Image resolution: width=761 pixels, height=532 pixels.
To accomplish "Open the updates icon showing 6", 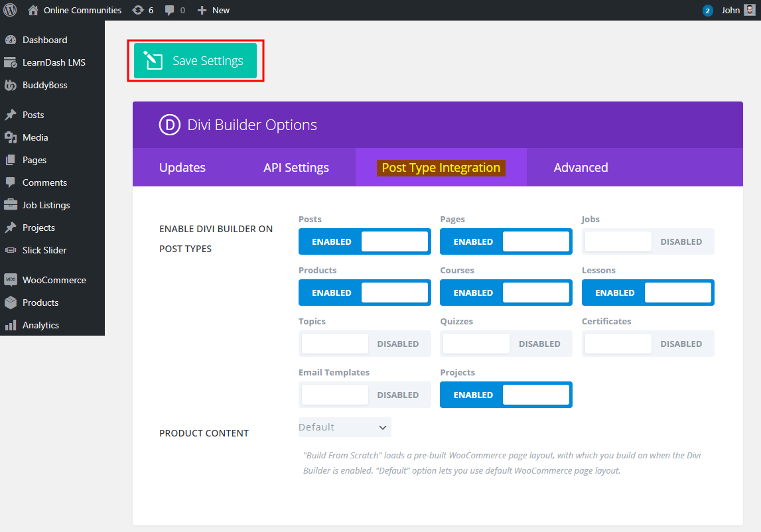I will click(138, 10).
